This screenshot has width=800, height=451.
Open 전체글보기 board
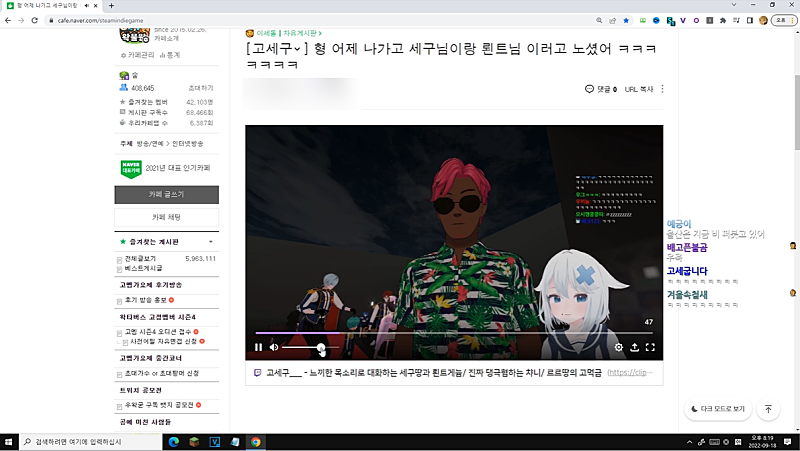click(140, 259)
